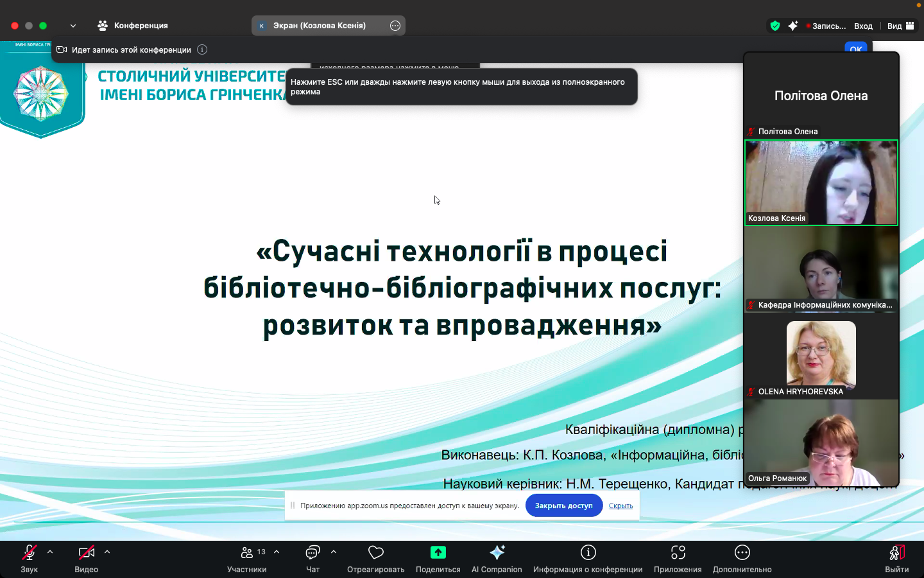Unmute microphone with Звук button
924x578 pixels.
29,553
